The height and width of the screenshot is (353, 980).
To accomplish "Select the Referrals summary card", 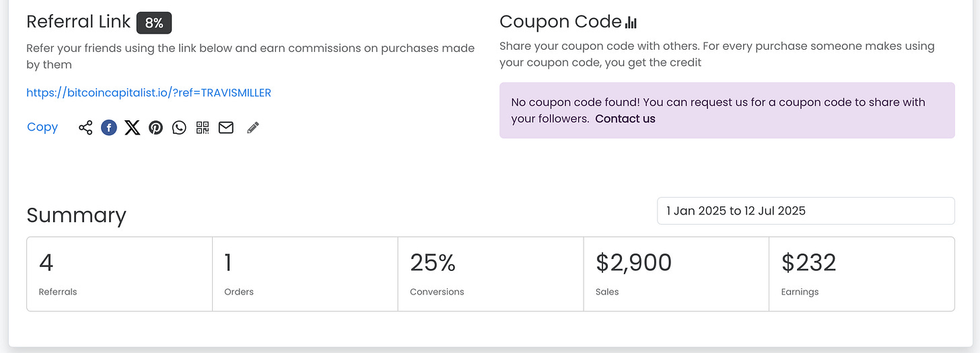I will (x=119, y=274).
